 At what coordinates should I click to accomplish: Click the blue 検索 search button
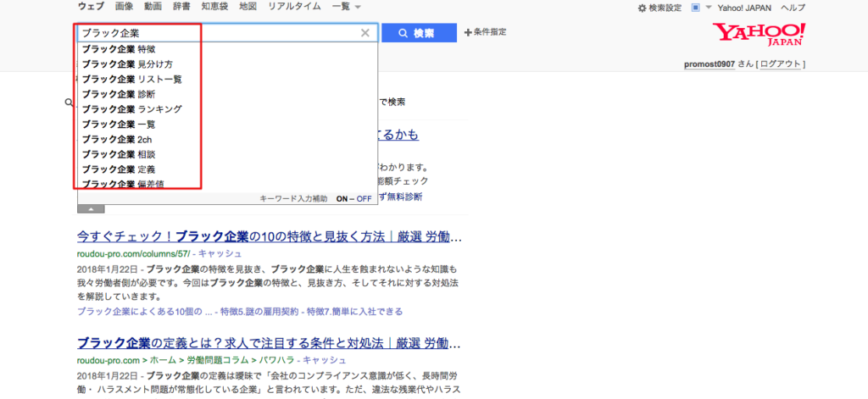tap(415, 33)
